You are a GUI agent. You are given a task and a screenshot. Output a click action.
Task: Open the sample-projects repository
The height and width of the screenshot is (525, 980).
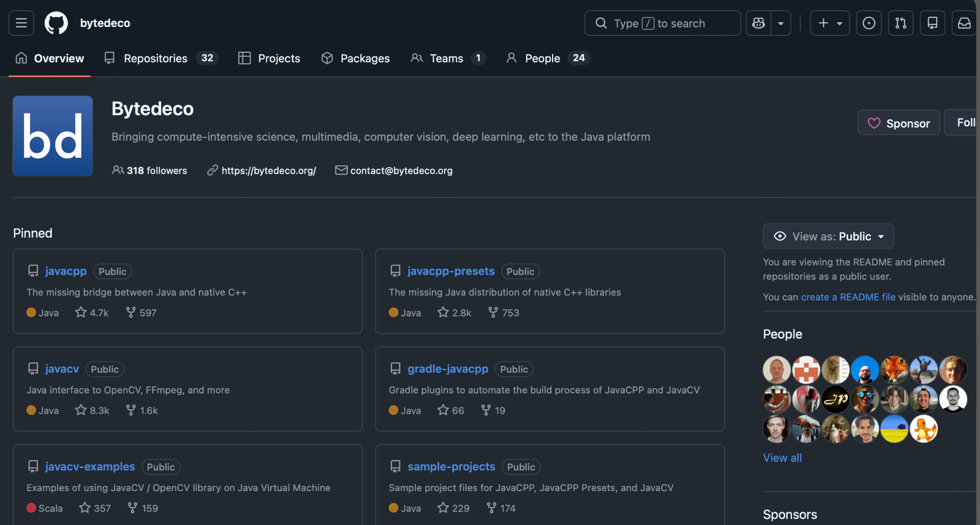tap(451, 466)
